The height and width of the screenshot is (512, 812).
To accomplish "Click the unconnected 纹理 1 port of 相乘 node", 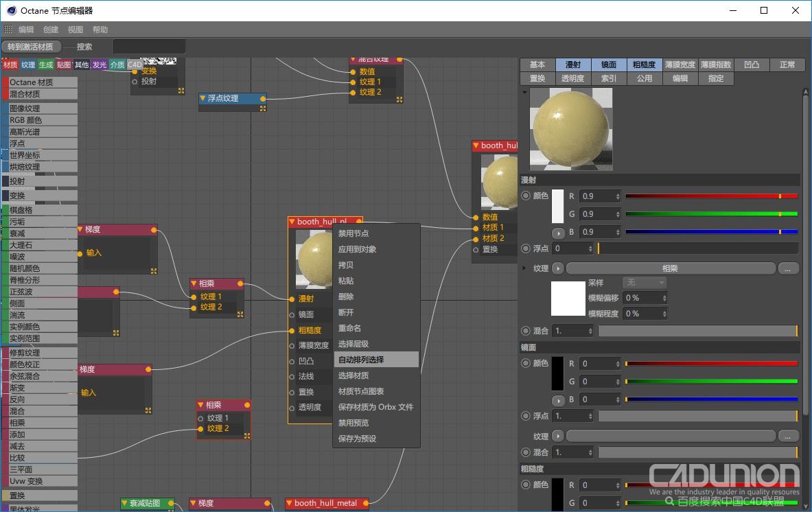I will (200, 418).
